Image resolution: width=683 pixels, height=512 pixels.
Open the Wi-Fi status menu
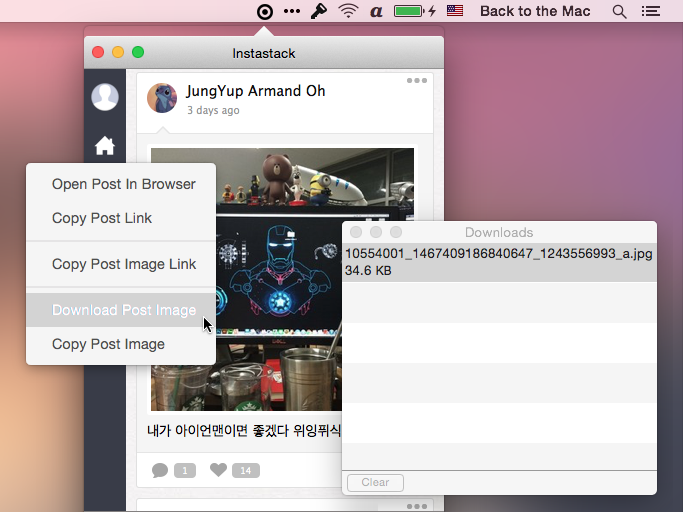348,11
